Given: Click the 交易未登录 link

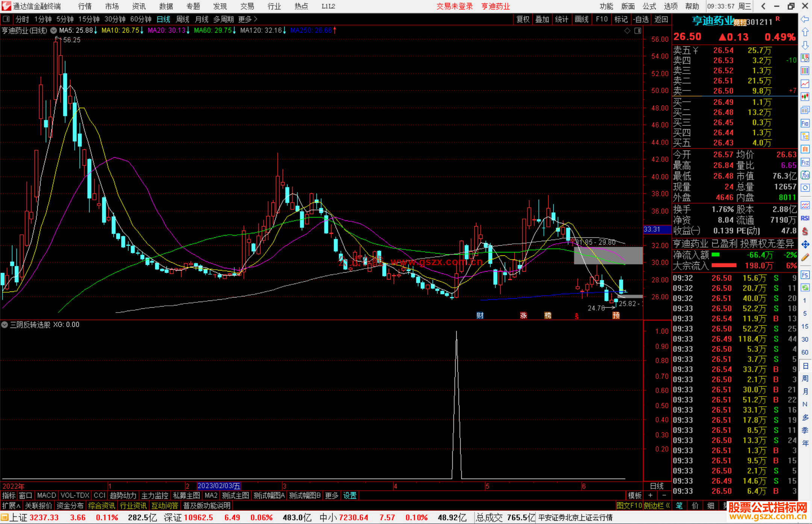Looking at the screenshot, I should (454, 6).
